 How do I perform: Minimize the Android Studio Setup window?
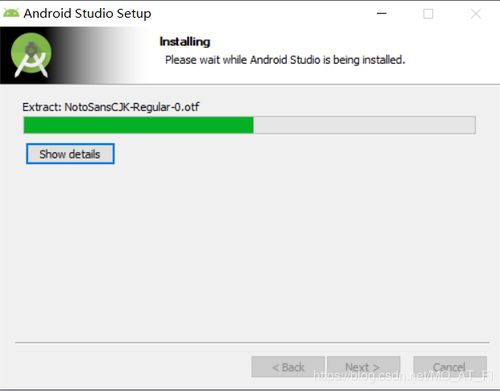[x=381, y=13]
